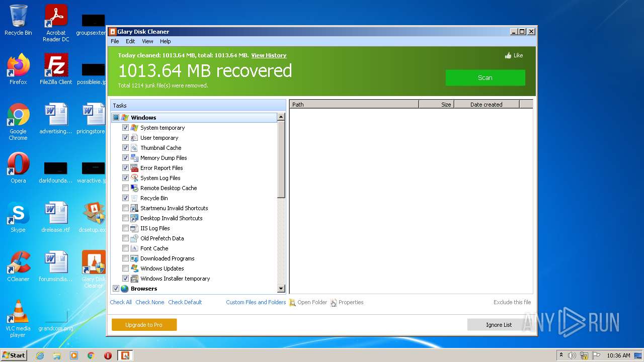Click the Windows Updates icon
The image size is (644, 362).
pyautogui.click(x=134, y=268)
